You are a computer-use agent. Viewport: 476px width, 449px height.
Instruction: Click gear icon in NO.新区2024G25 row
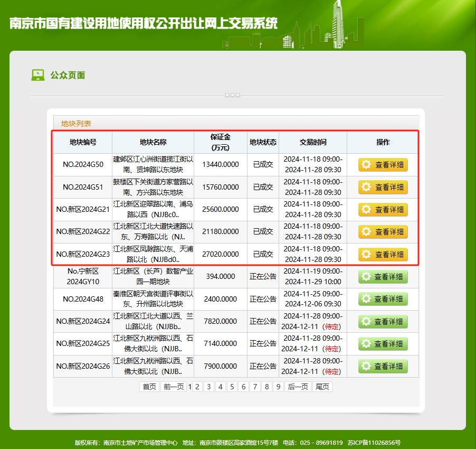tap(366, 344)
